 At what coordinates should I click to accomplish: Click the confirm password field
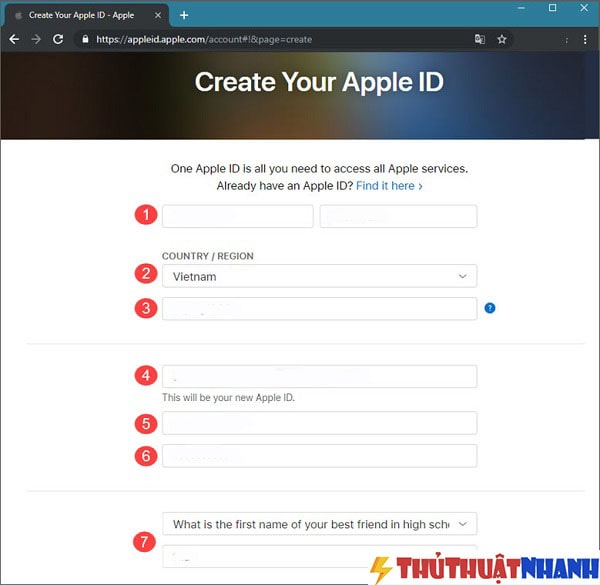pyautogui.click(x=320, y=456)
